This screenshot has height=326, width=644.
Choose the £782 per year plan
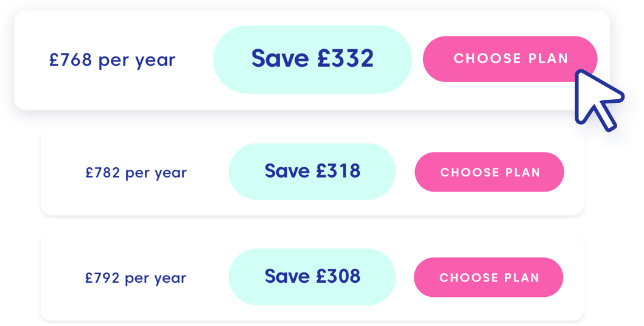click(x=489, y=172)
